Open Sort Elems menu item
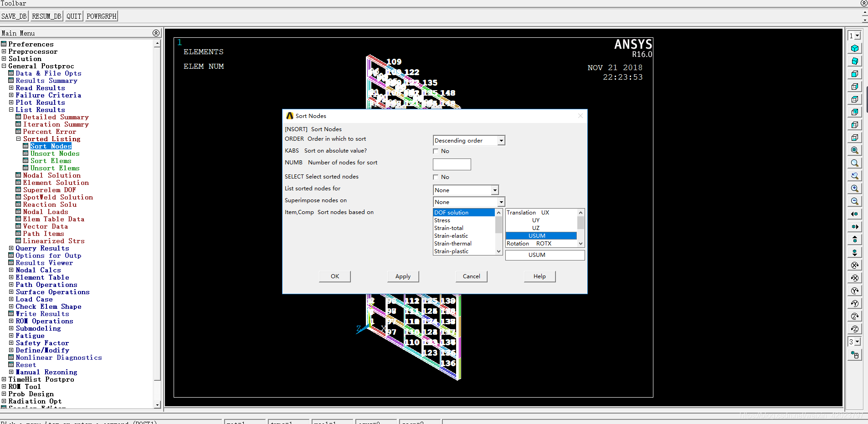868x424 pixels. click(x=51, y=161)
